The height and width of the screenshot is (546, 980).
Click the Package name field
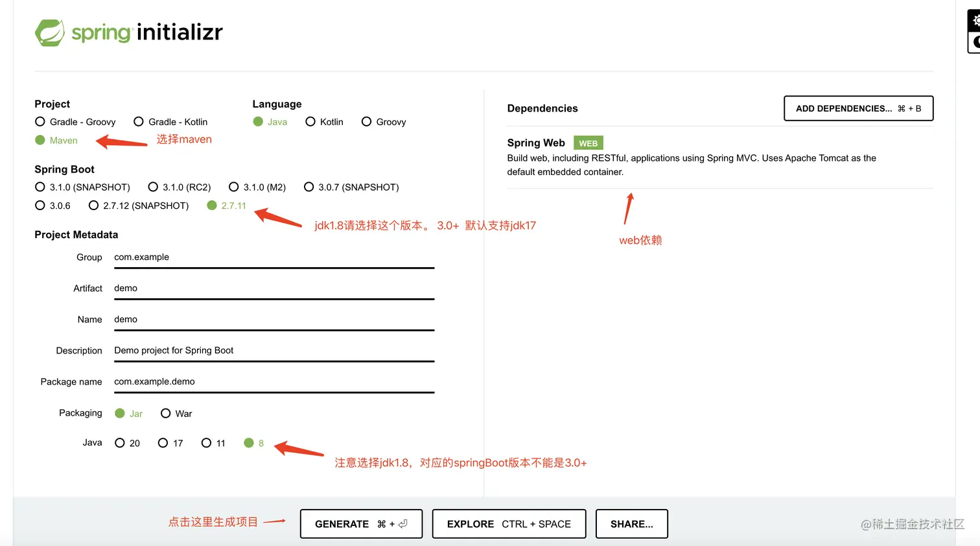coord(272,381)
